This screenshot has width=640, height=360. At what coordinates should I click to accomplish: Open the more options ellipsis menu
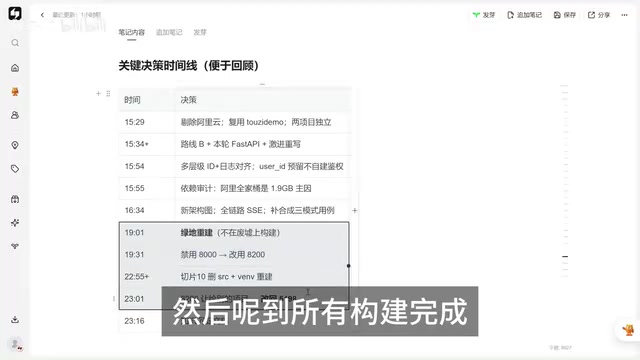624,15
